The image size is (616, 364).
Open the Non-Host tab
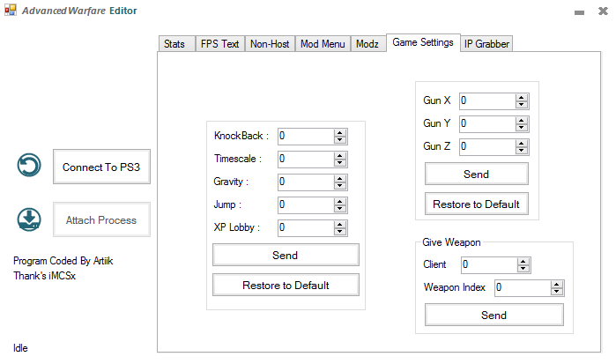tap(270, 44)
